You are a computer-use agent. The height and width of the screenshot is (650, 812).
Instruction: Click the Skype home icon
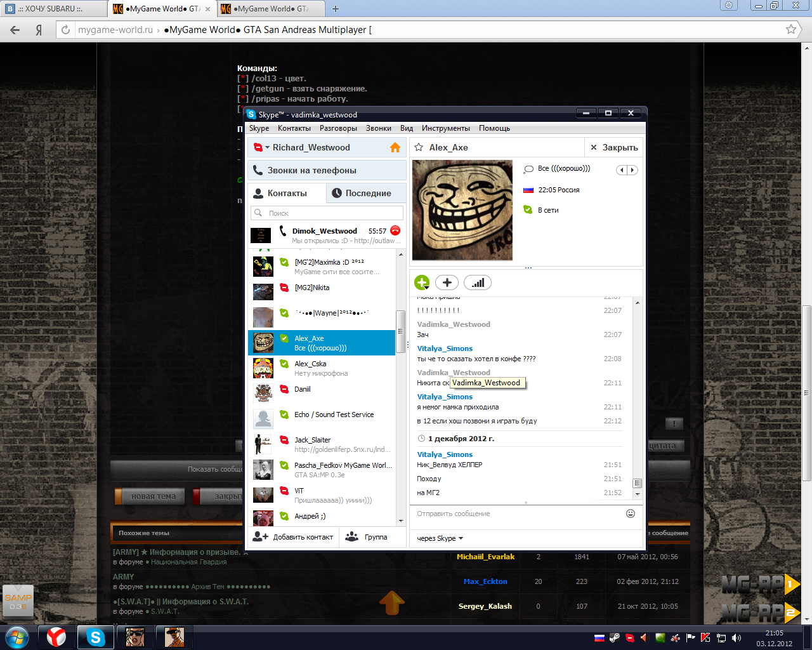(395, 147)
